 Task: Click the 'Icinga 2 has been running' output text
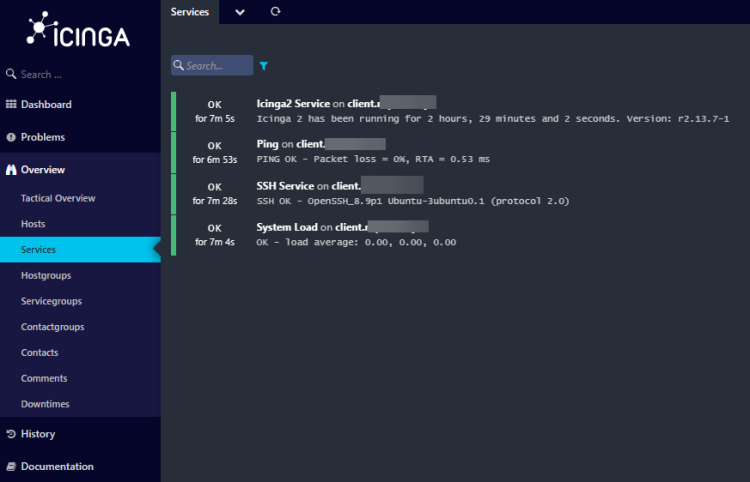pyautogui.click(x=493, y=119)
